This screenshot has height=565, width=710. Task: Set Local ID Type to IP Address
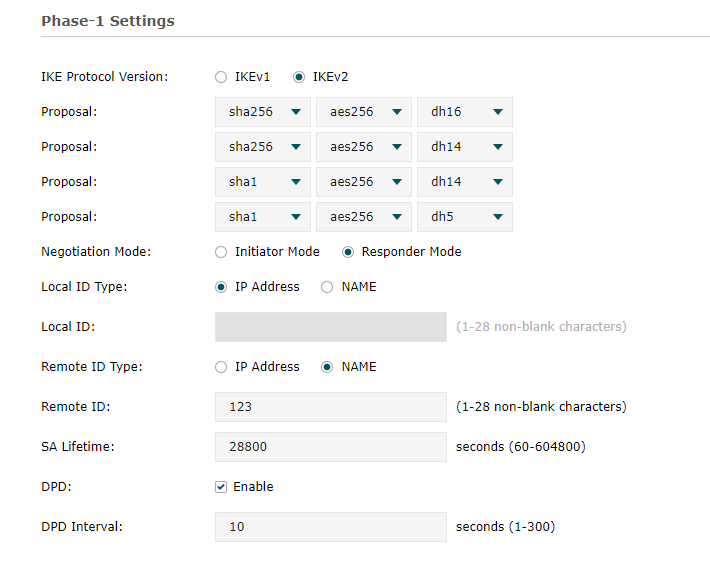221,287
